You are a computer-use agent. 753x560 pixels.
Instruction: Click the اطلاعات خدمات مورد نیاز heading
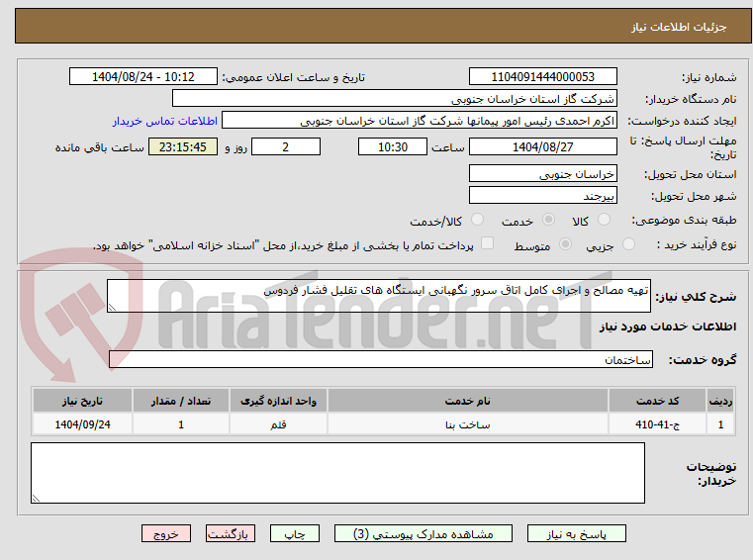pos(668,327)
